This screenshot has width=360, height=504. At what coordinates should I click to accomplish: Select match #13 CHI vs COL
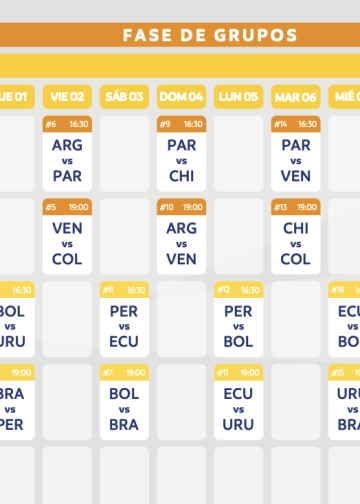(296, 236)
